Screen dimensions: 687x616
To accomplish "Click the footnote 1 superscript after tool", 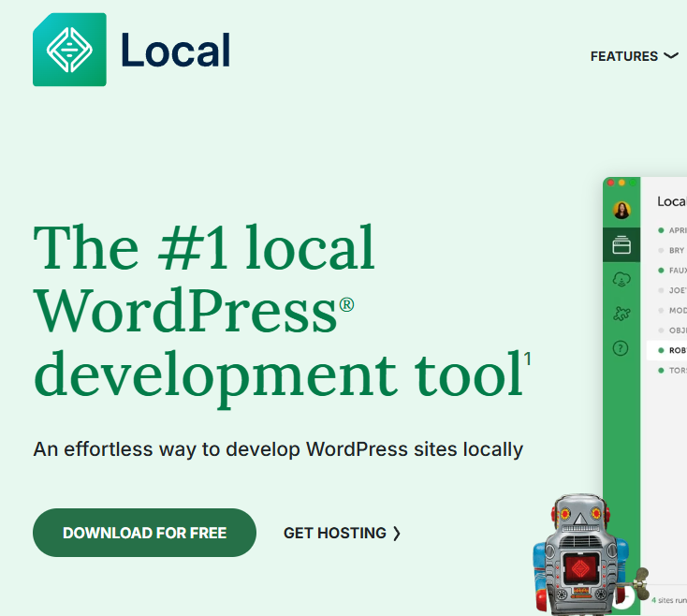I will pos(528,359).
